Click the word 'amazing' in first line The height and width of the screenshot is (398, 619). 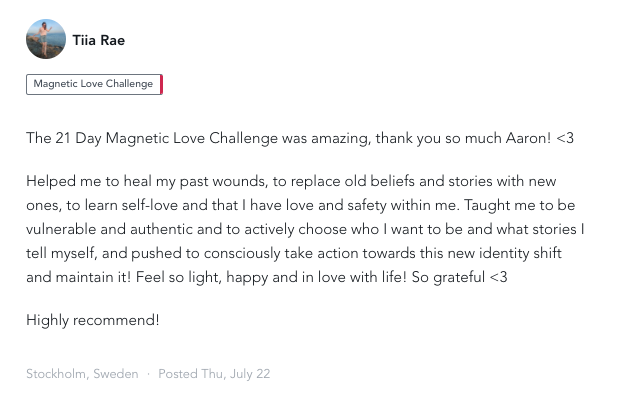[x=341, y=139]
